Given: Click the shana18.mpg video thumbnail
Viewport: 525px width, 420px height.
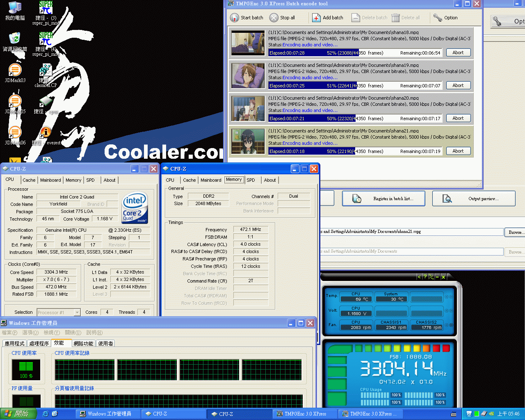Looking at the screenshot, I should tap(248, 43).
